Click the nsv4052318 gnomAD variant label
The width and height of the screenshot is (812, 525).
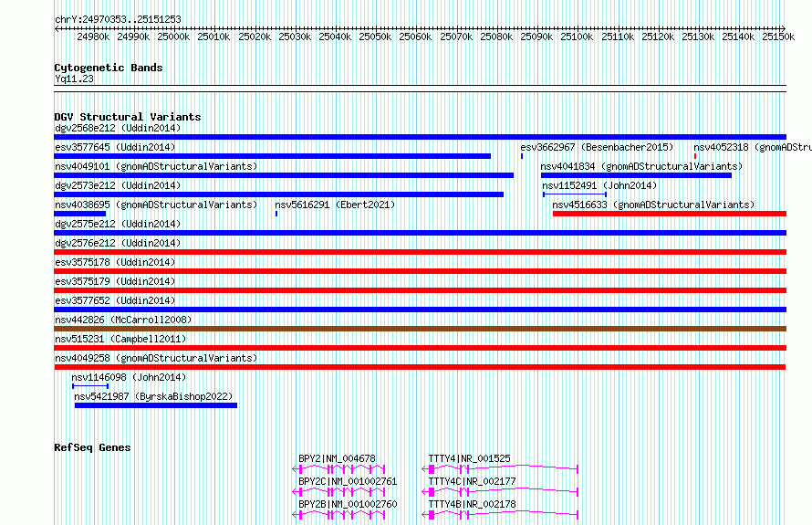pos(753,147)
